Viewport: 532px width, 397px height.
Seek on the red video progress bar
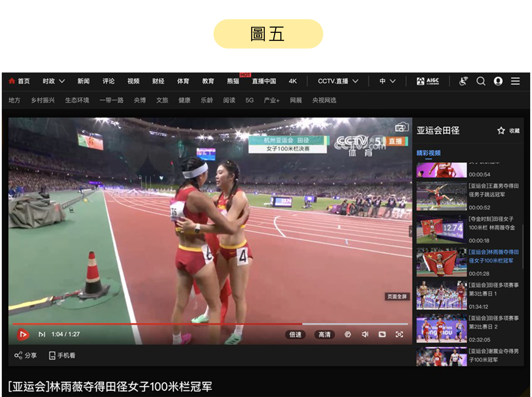pyautogui.click(x=210, y=324)
